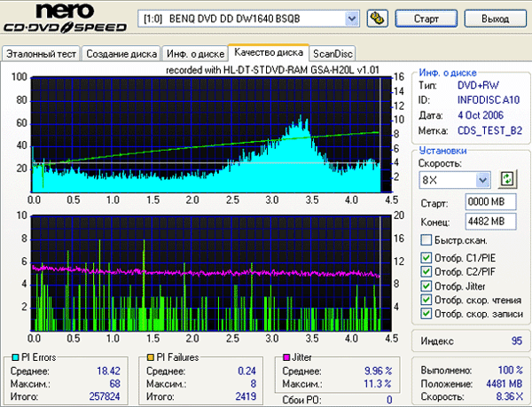
Task: Toggle Отобр. скор. записи checkbox
Action: 426,314
